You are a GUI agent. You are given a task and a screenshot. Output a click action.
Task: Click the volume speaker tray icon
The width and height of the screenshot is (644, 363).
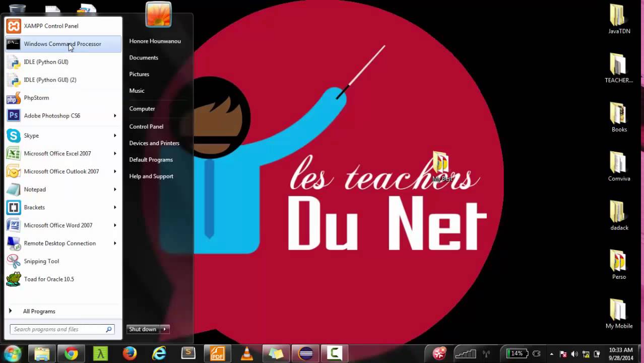coord(574,354)
